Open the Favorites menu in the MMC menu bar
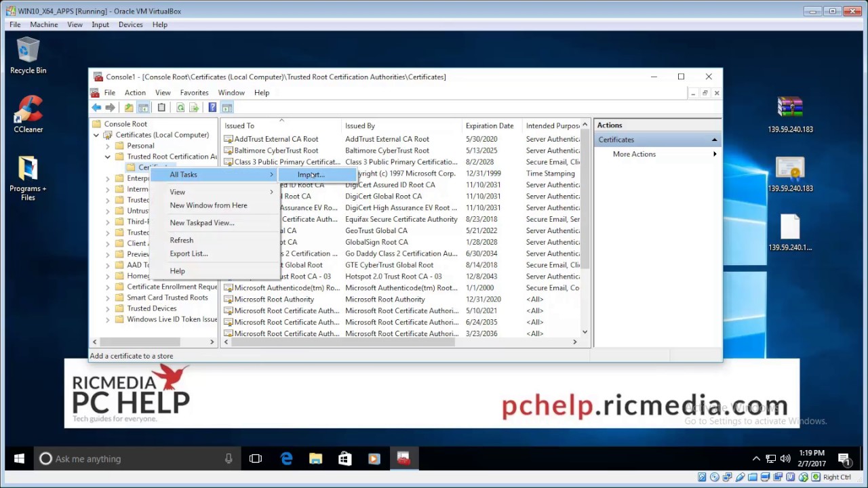The image size is (868, 488). 194,93
